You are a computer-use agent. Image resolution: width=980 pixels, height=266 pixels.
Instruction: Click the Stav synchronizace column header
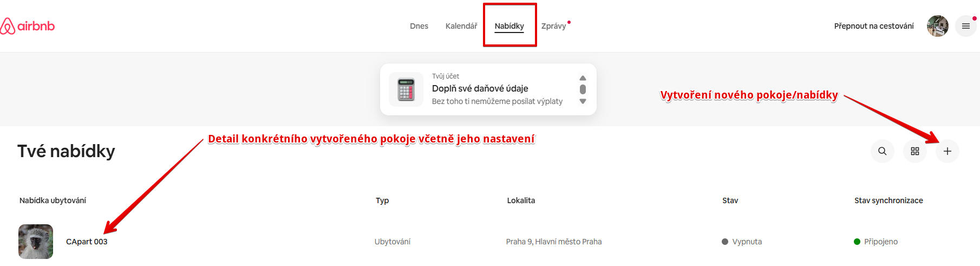(888, 200)
